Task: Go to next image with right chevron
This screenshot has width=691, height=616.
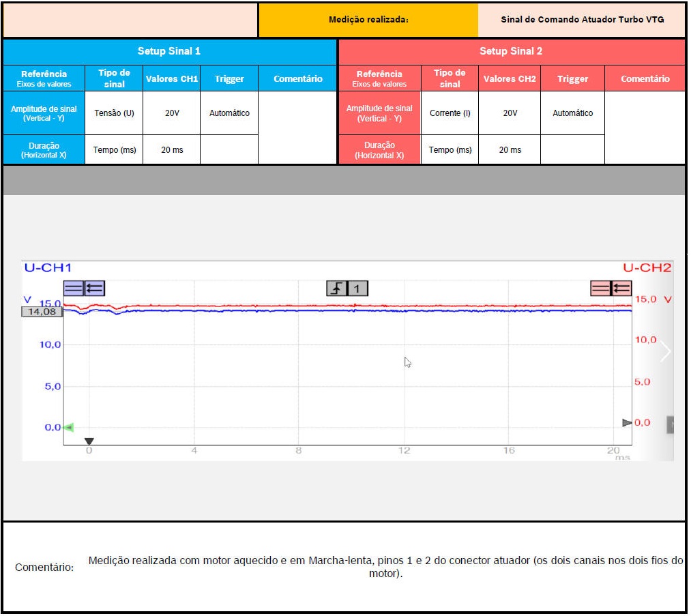Action: 666,352
